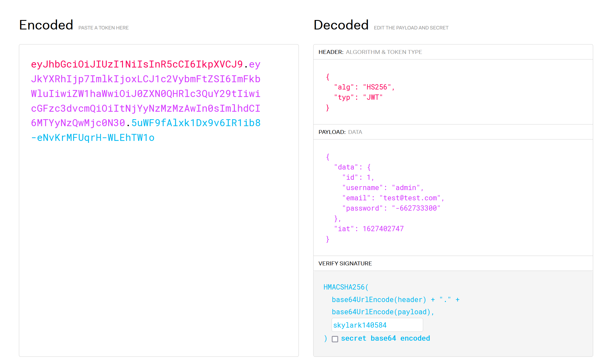This screenshot has width=614, height=364.
Task: Click the "alg": "HS256" line in header
Action: pyautogui.click(x=364, y=87)
